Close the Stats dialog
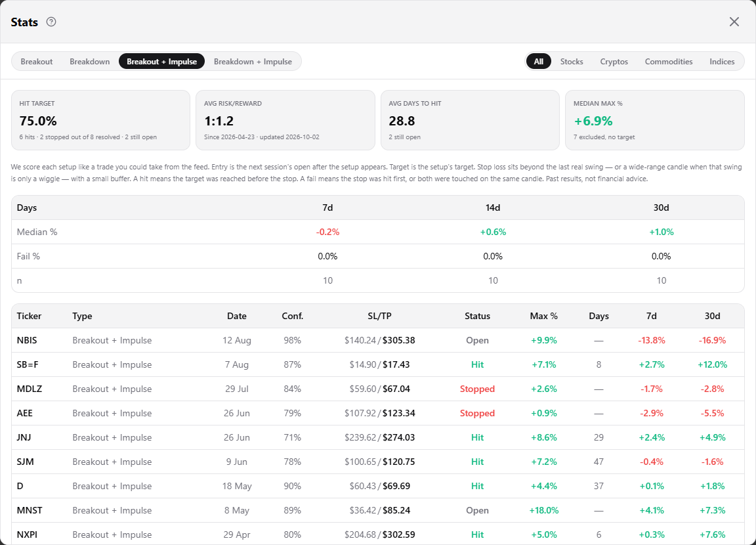 point(734,22)
